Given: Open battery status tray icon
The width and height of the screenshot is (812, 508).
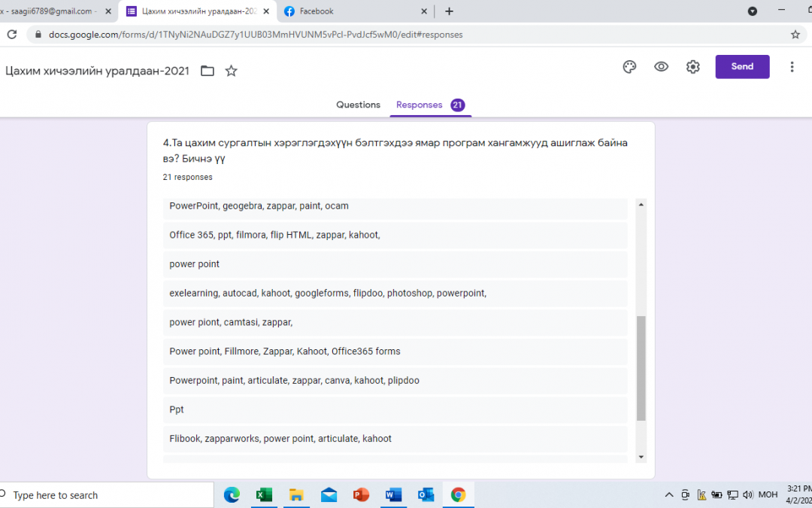Looking at the screenshot, I should click(x=717, y=495).
